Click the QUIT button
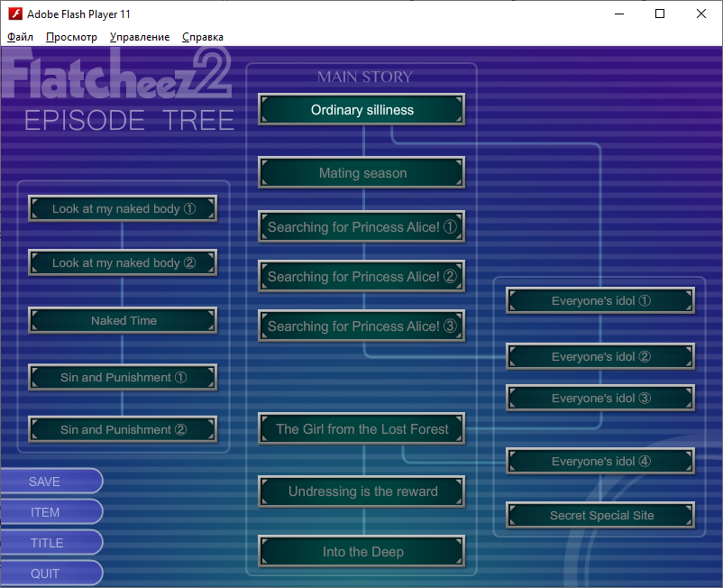This screenshot has height=588, width=723. [51, 574]
